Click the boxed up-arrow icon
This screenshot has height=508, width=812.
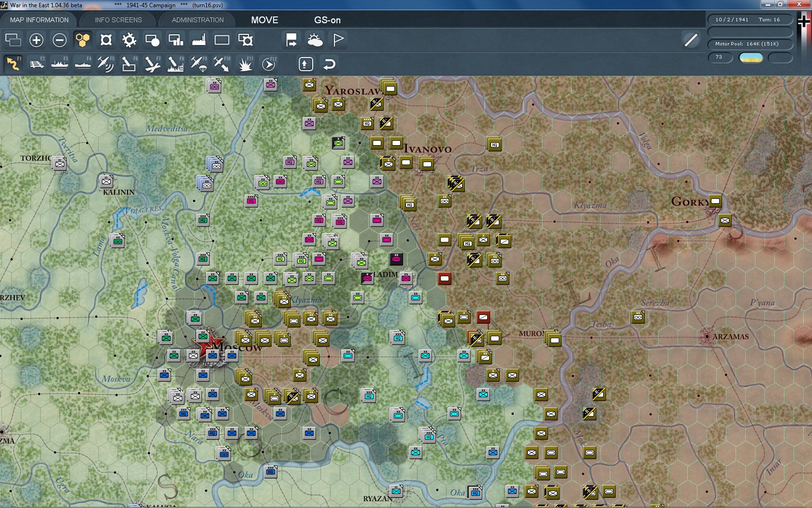[305, 64]
